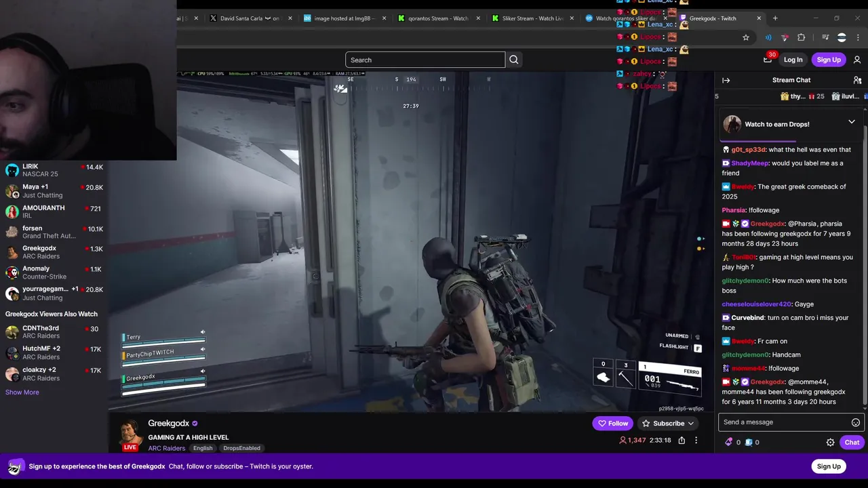Click the blue drops cube icon
Image resolution: width=868 pixels, height=488 pixels.
(749, 442)
